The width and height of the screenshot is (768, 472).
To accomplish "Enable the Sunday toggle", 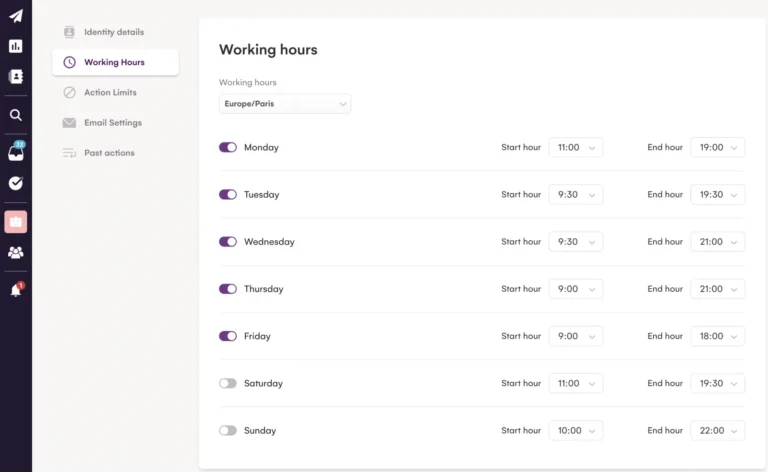I will click(x=228, y=430).
